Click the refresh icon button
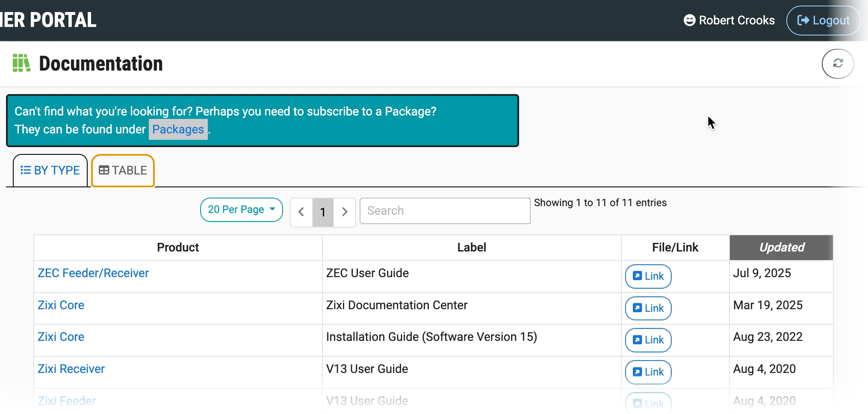This screenshot has height=414, width=868. 838,64
